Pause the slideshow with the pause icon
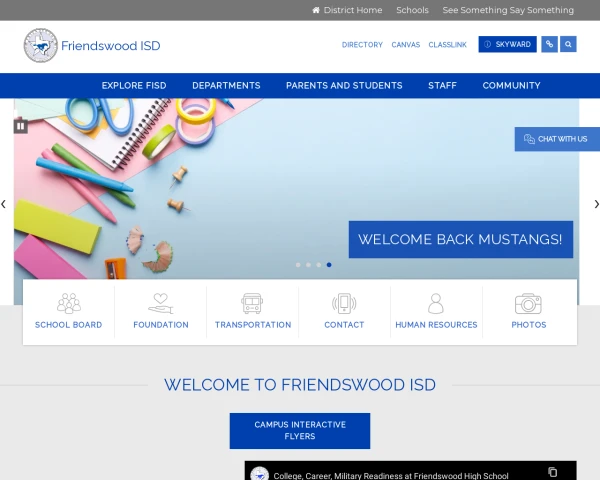Viewport: 600px width, 480px height. click(21, 126)
